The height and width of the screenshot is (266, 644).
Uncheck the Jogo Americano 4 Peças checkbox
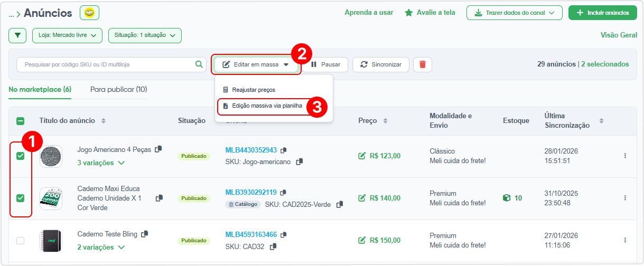pyautogui.click(x=21, y=156)
